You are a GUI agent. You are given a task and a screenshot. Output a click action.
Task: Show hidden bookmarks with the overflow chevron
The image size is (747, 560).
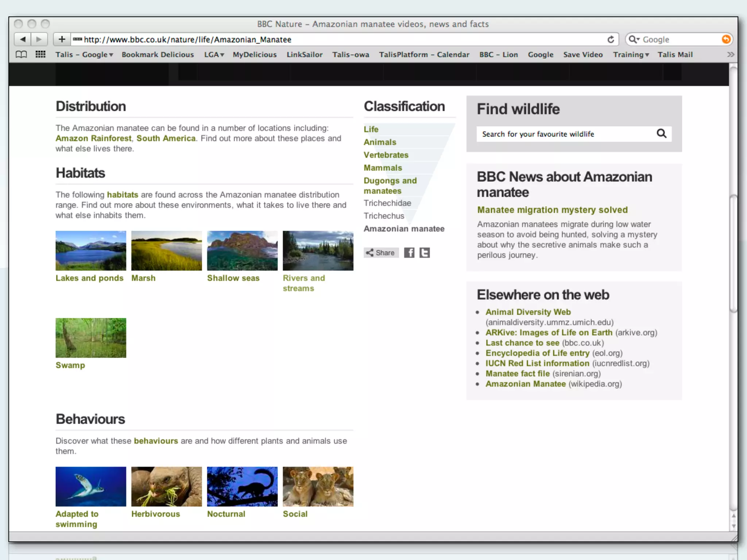tap(730, 55)
